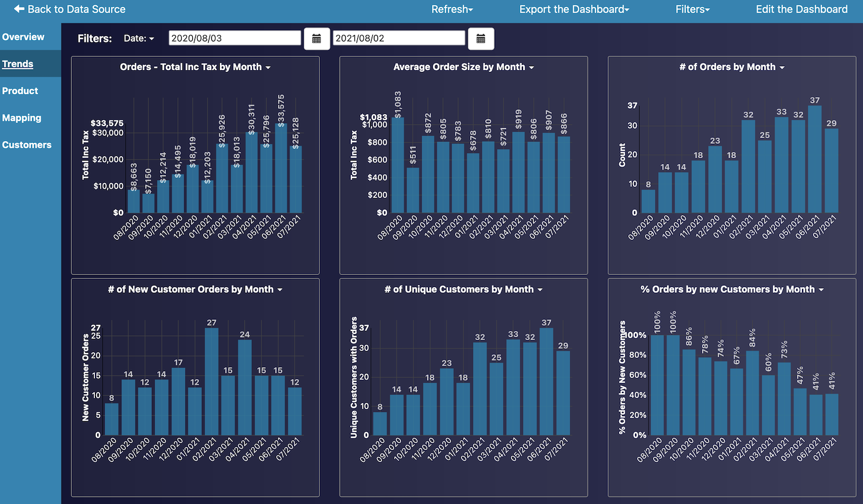Open Average Order Size by Month menu
The image size is (863, 504).
(x=531, y=67)
